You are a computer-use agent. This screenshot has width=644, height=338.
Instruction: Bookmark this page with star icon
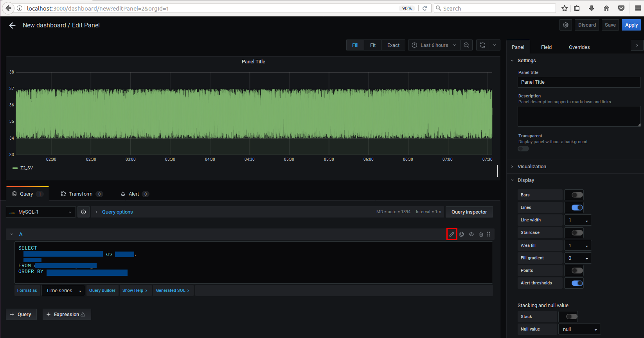tap(564, 9)
